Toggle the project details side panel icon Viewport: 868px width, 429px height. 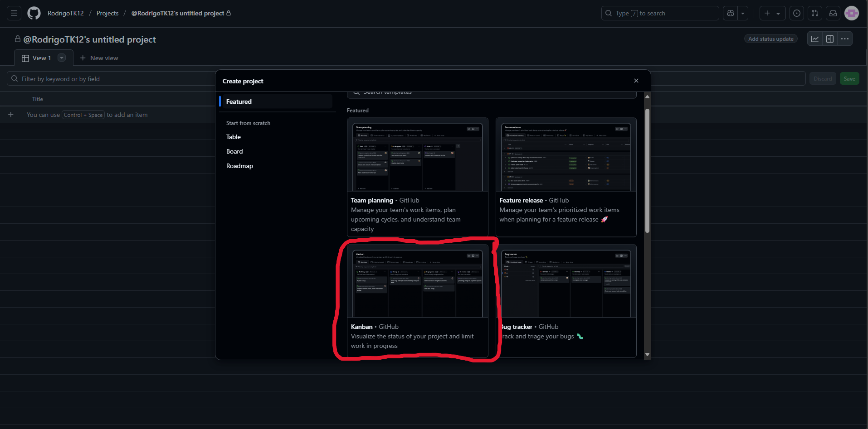[x=830, y=39]
